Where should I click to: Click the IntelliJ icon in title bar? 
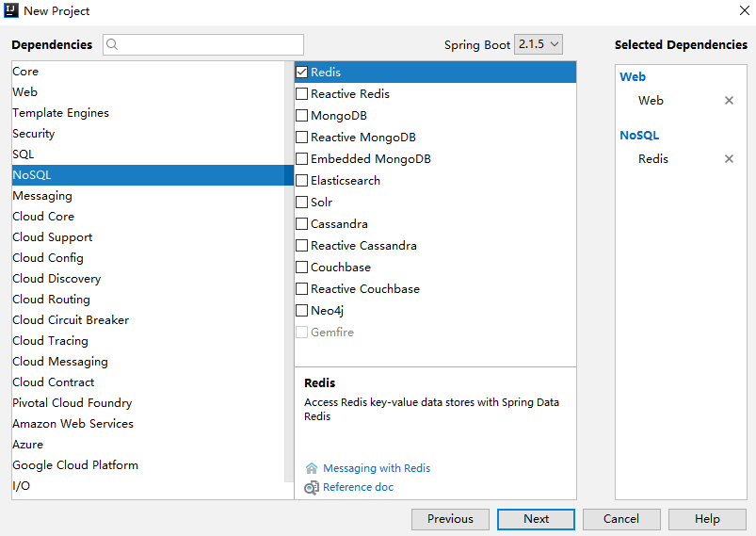[x=12, y=10]
